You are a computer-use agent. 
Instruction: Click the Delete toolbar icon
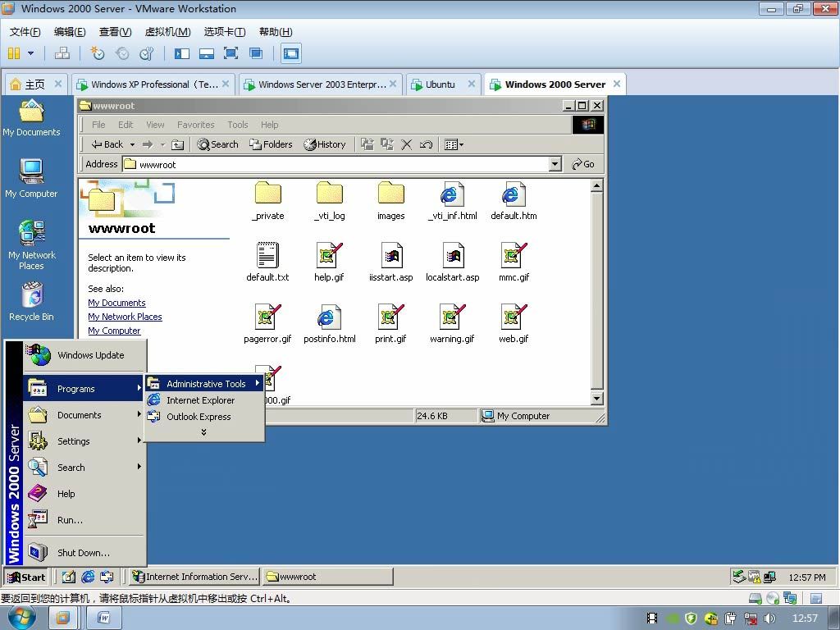(x=407, y=144)
